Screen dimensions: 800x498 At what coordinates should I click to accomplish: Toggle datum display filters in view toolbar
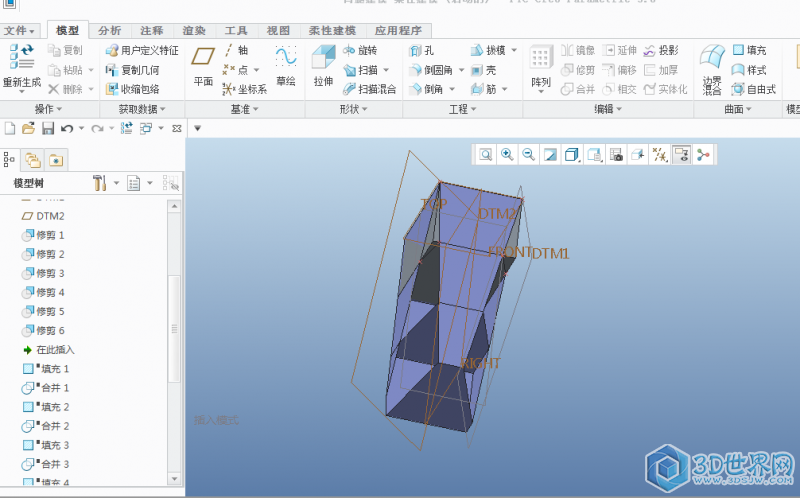point(660,154)
